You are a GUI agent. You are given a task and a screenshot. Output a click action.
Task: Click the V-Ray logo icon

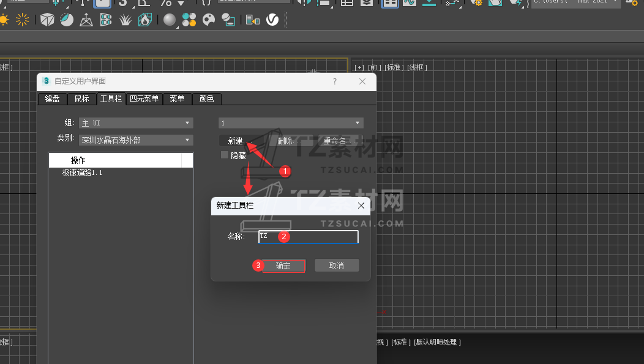tap(272, 20)
